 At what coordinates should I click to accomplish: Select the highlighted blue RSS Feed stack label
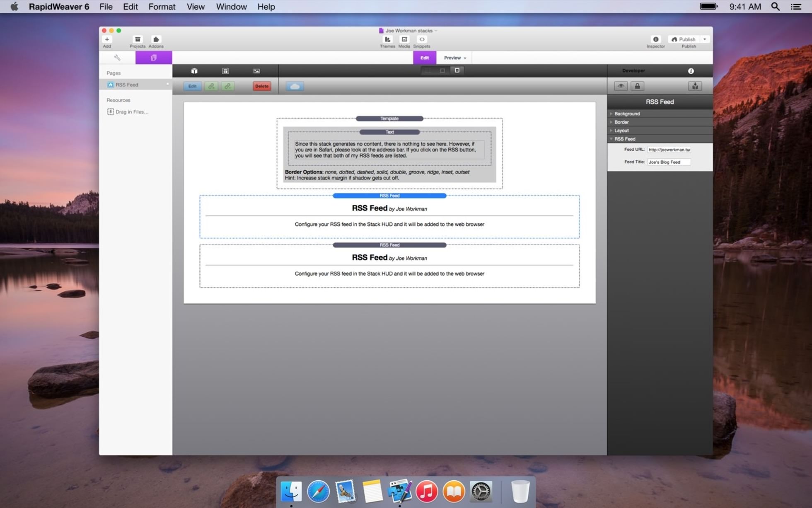coord(389,196)
